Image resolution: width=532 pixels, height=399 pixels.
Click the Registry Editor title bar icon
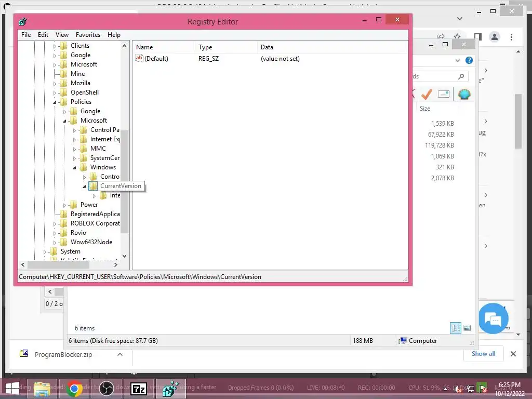[x=23, y=22]
